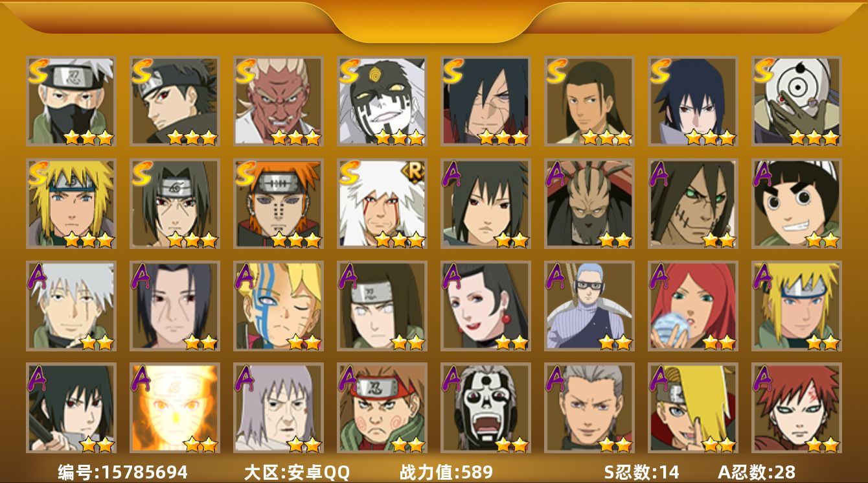Screen dimensions: 868x483
Task: Choose the skull-masked Hidan portrait
Action: pos(486,408)
